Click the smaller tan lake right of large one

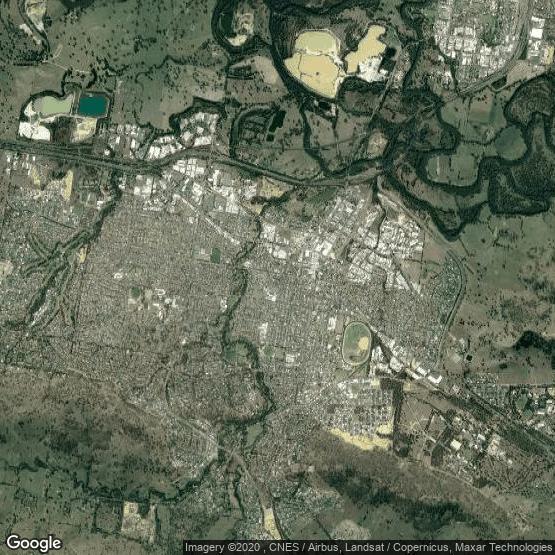point(365,50)
